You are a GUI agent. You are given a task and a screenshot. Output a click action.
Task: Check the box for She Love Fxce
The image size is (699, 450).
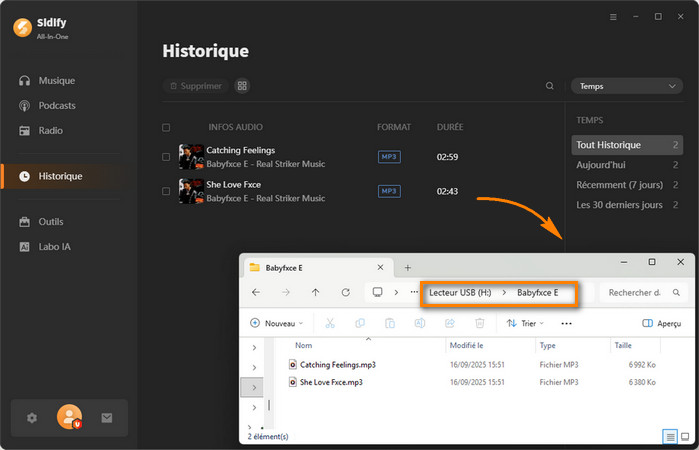click(166, 191)
